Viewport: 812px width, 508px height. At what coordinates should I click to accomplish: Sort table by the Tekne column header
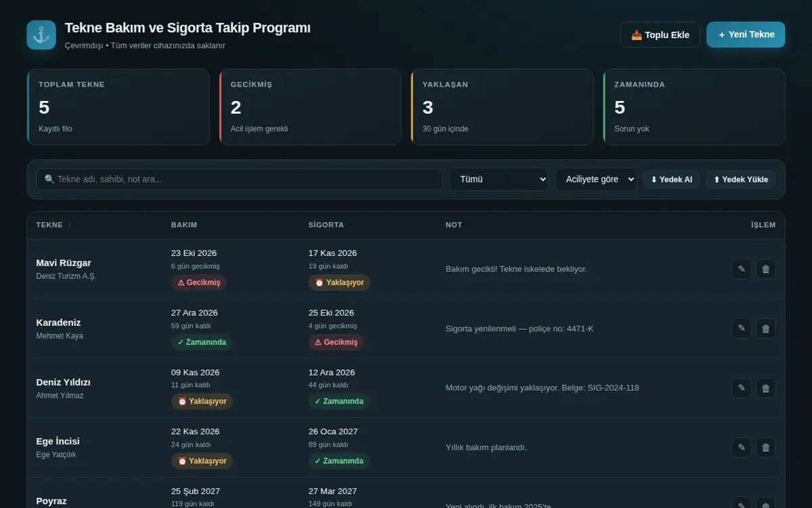tap(53, 225)
